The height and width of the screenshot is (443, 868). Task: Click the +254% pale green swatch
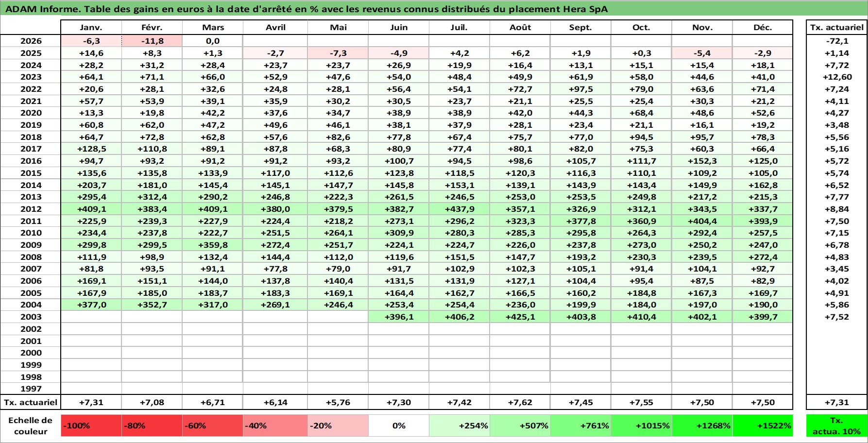coord(460,426)
